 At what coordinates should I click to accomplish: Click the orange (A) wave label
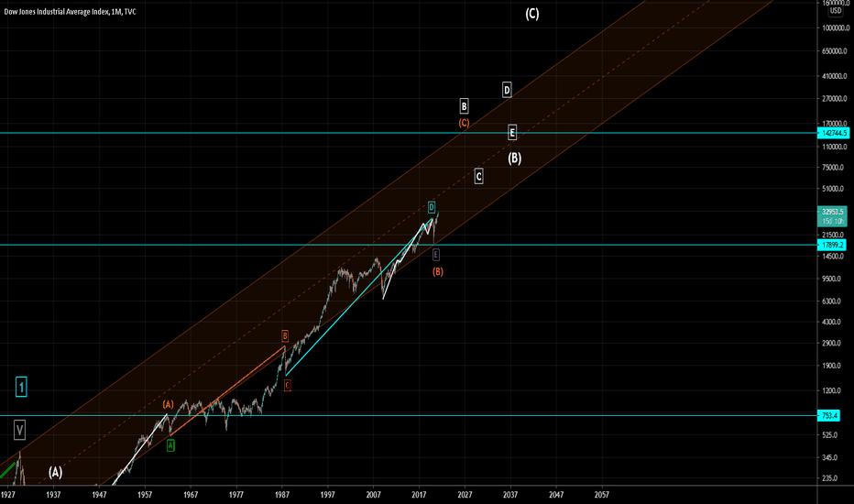click(x=168, y=404)
